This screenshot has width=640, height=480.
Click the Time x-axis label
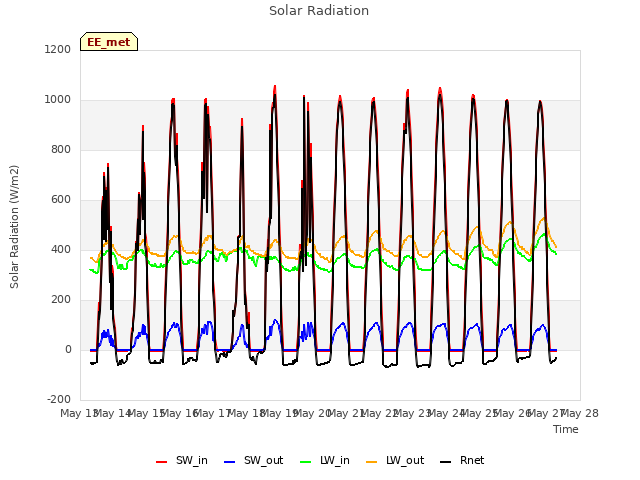pyautogui.click(x=566, y=429)
